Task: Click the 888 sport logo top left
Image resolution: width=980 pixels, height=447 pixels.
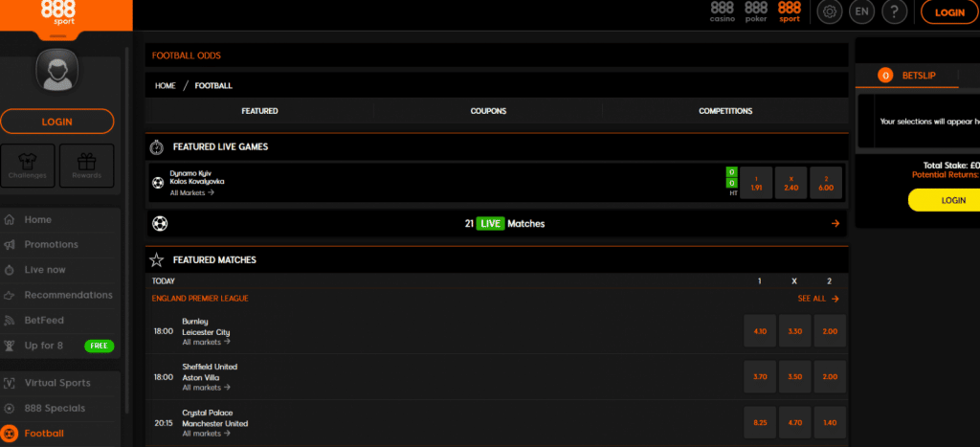Action: [x=59, y=13]
